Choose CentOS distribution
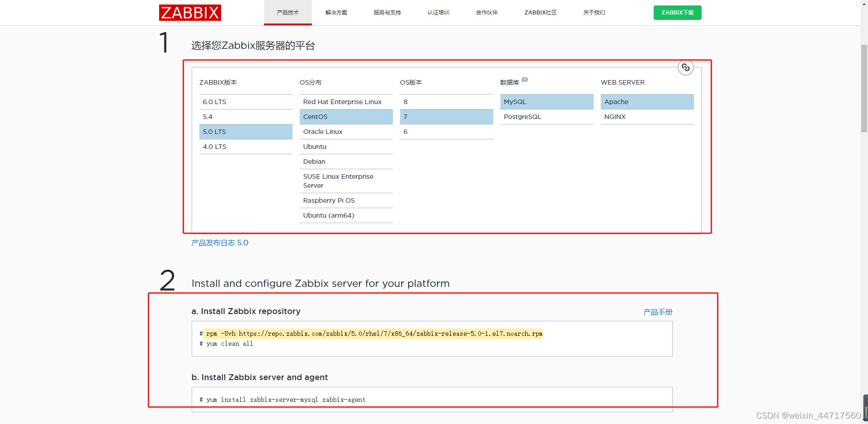This screenshot has width=868, height=424. point(346,117)
